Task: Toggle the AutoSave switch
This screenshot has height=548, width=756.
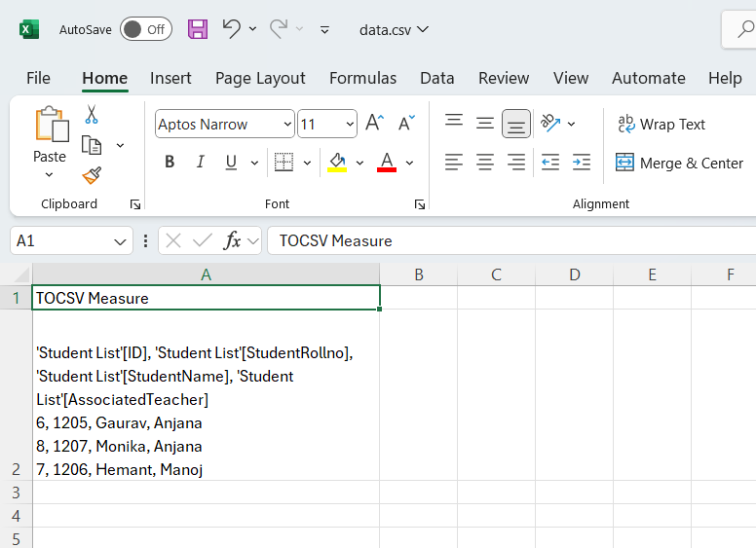Action: (145, 29)
